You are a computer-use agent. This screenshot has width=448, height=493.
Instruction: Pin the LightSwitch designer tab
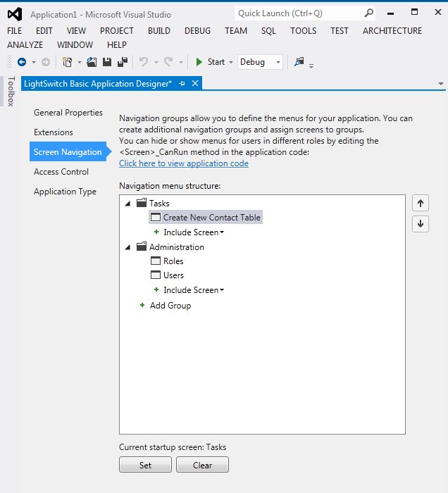click(x=182, y=84)
